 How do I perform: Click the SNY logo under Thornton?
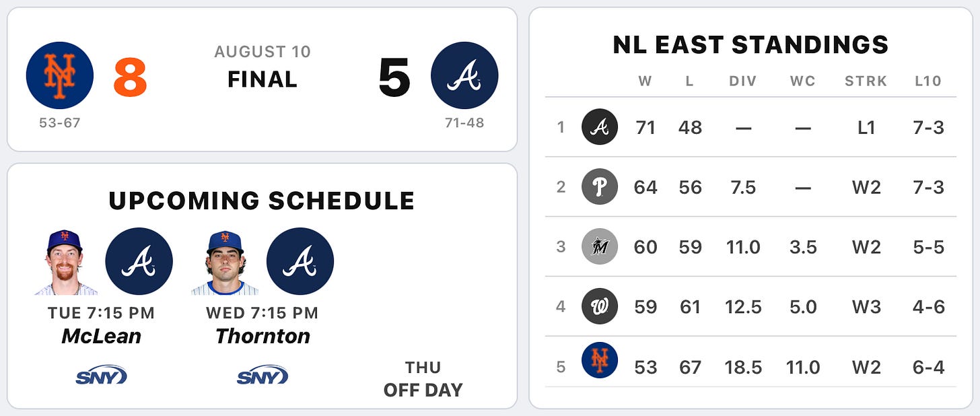[x=262, y=376]
